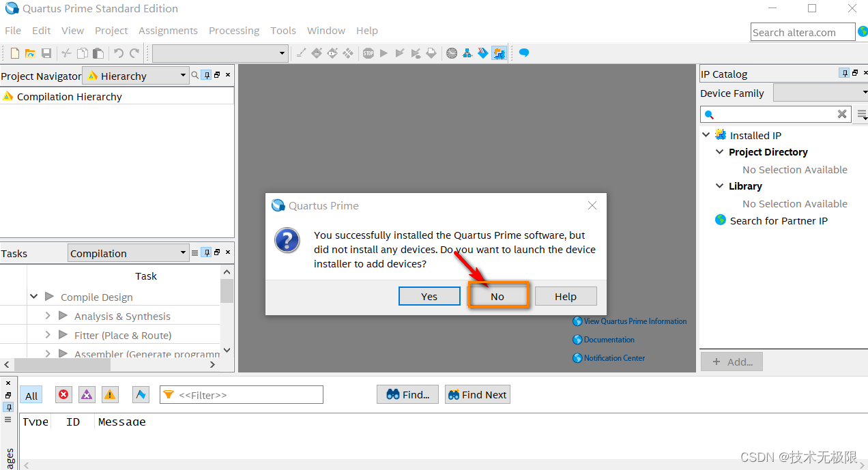Click No in the Quartus Prime dialog

[x=497, y=296]
